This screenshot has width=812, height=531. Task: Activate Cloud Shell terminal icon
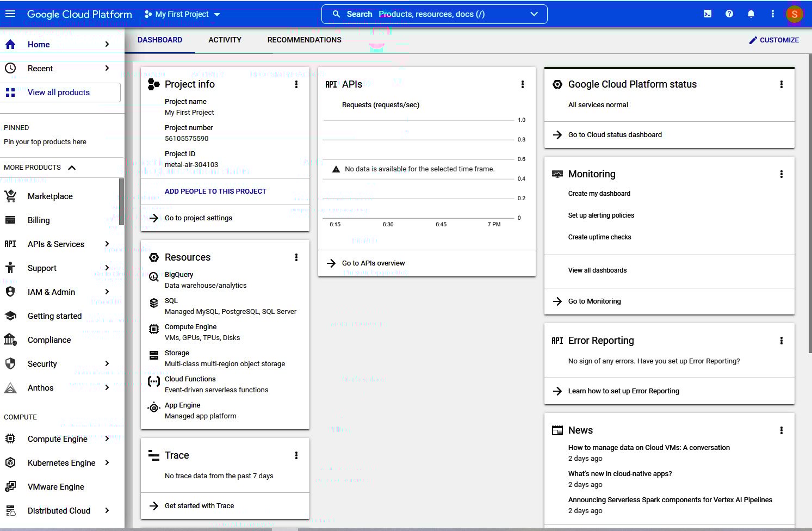[708, 14]
